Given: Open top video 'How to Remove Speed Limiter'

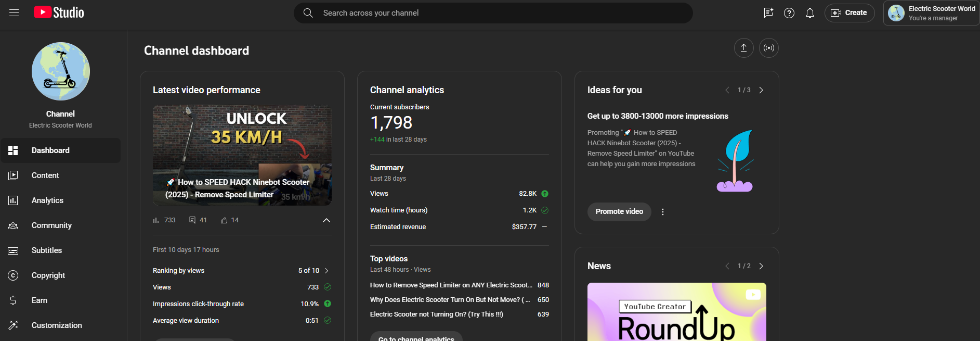Looking at the screenshot, I should click(451, 285).
